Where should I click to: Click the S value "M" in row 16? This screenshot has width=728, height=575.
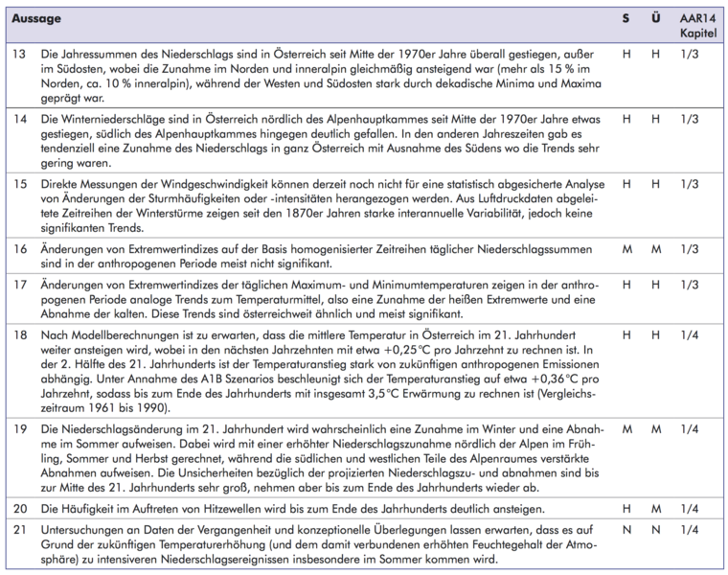(626, 247)
